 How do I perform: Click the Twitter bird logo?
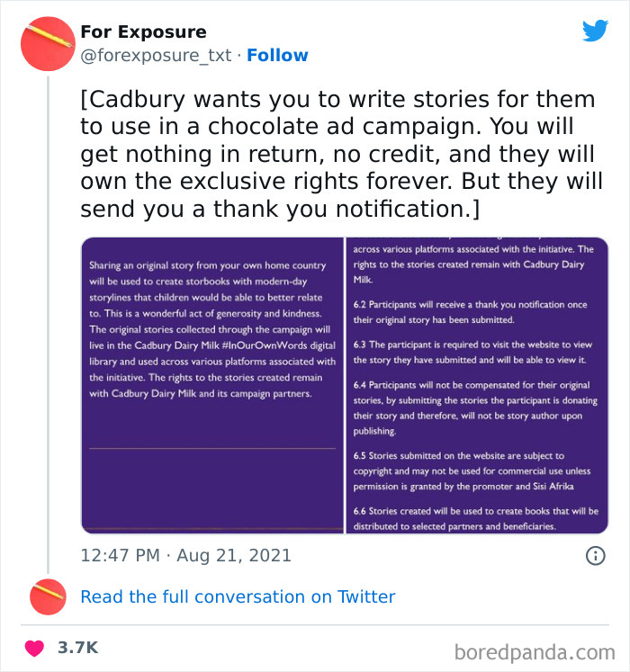[595, 31]
